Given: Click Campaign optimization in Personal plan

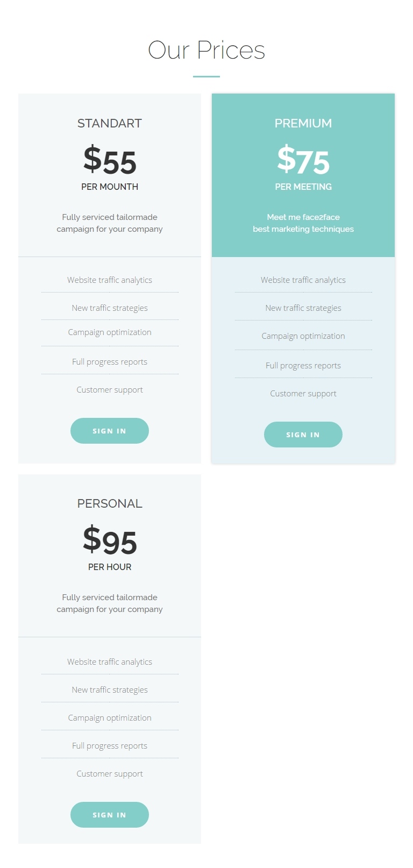Looking at the screenshot, I should [110, 718].
